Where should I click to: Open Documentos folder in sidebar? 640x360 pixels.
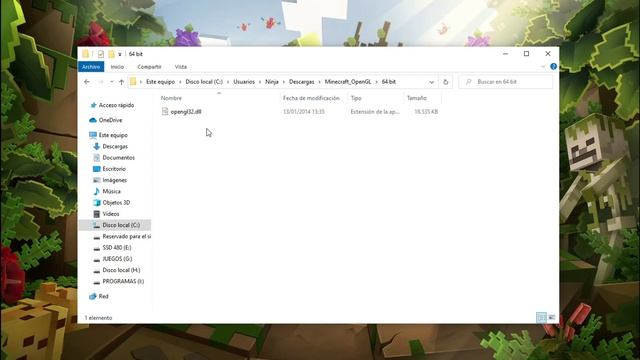[118, 158]
